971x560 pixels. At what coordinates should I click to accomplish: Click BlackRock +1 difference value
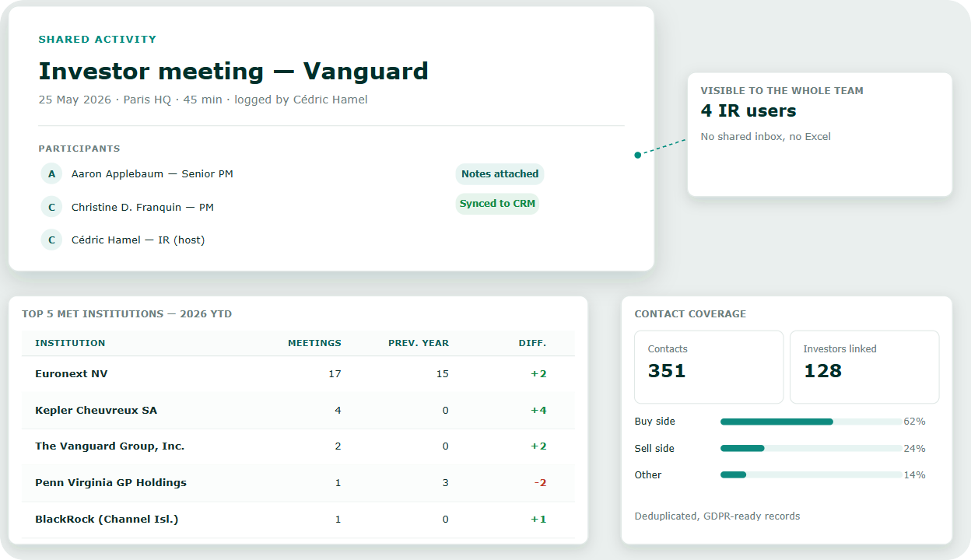(x=538, y=520)
